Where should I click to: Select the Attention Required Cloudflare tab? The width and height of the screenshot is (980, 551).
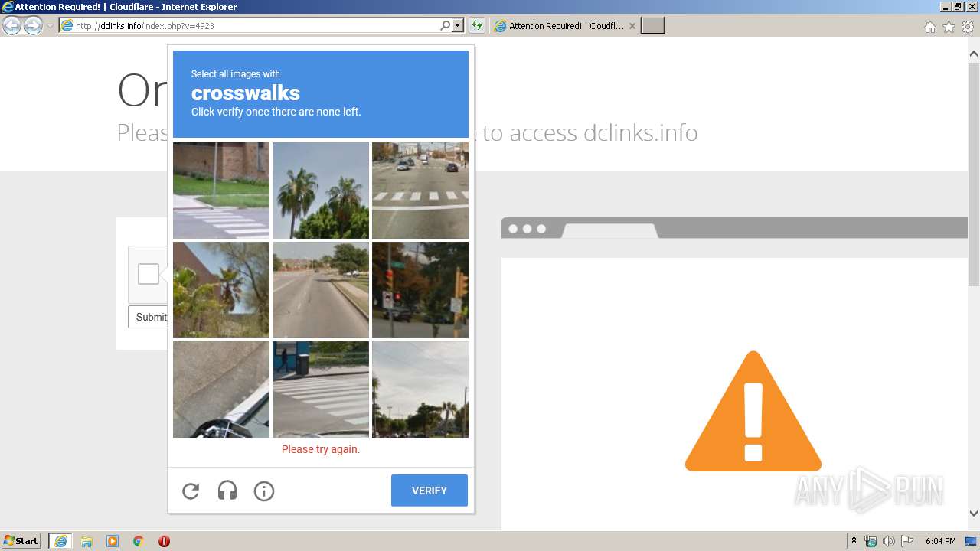pyautogui.click(x=566, y=26)
